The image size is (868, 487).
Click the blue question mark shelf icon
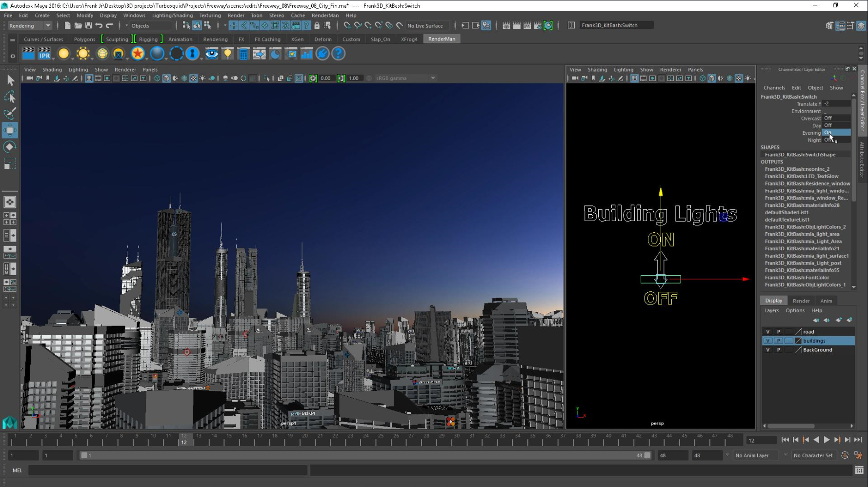click(338, 54)
